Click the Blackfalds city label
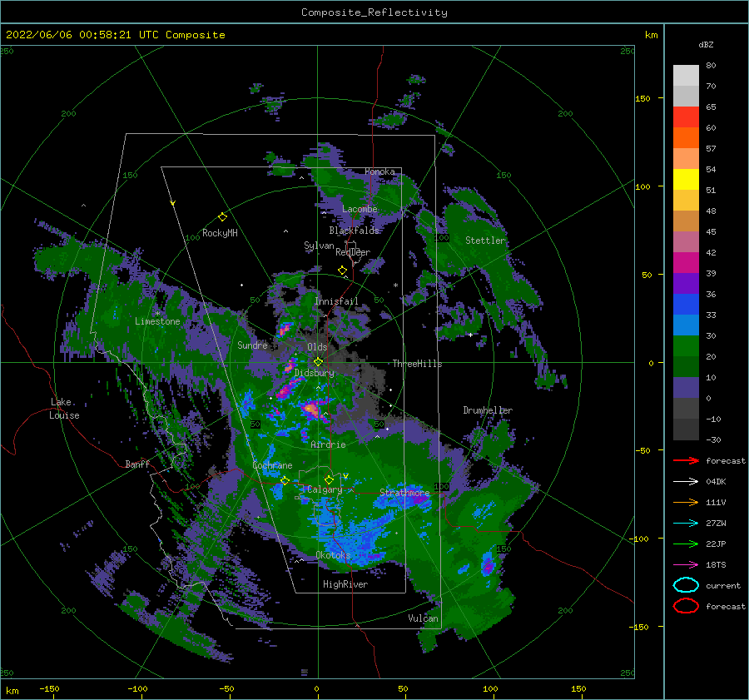The width and height of the screenshot is (749, 700). (354, 231)
